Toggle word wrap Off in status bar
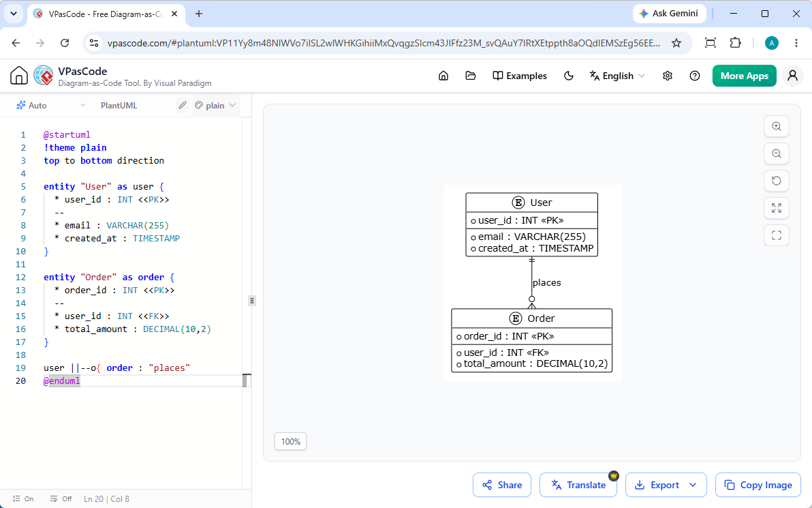 point(61,498)
